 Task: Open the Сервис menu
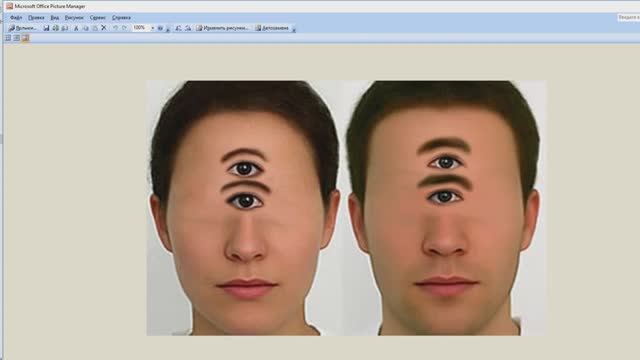98,18
